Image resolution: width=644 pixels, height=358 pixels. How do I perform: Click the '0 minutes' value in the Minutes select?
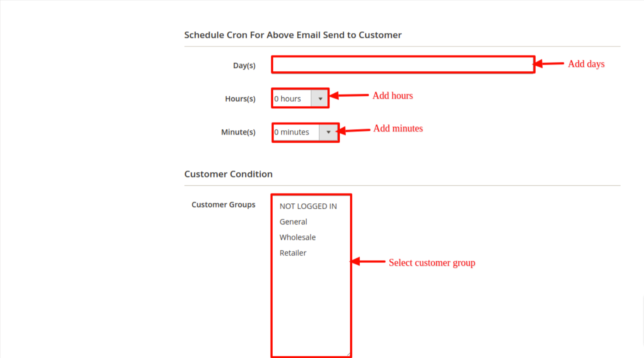[292, 132]
